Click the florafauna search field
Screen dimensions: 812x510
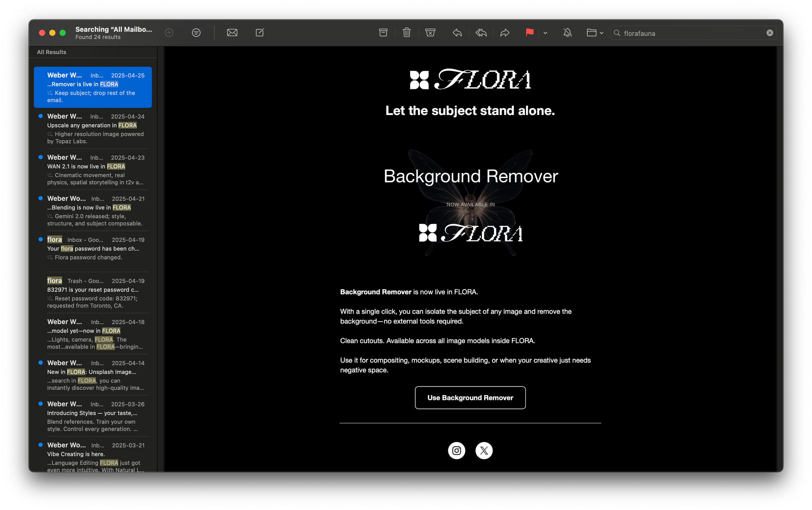click(x=693, y=33)
